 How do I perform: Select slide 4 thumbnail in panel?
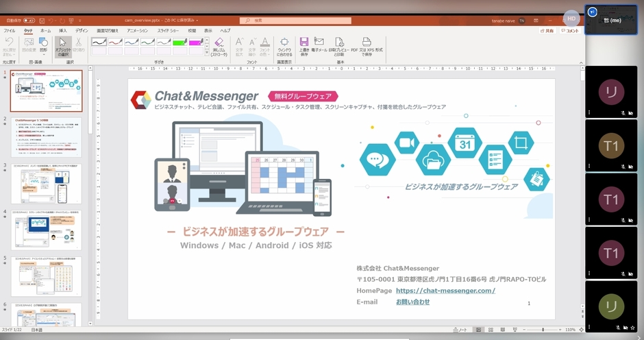point(46,230)
